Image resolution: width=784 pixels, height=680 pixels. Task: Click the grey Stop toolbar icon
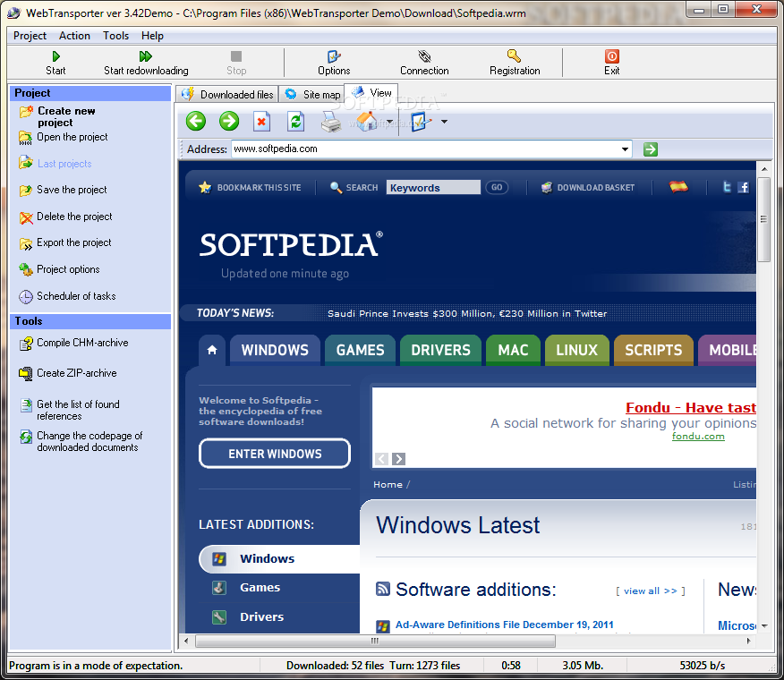click(236, 56)
